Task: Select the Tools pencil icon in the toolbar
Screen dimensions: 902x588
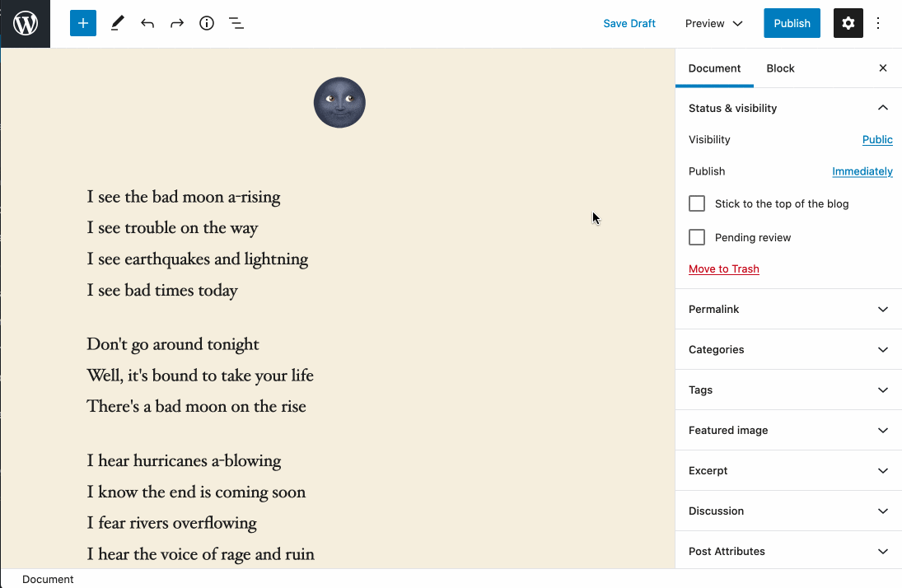Action: (x=117, y=23)
